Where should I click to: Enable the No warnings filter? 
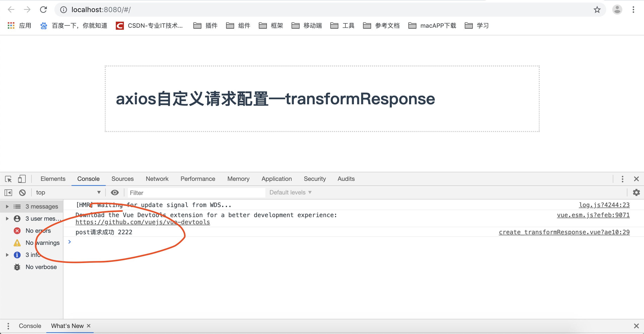(x=42, y=243)
